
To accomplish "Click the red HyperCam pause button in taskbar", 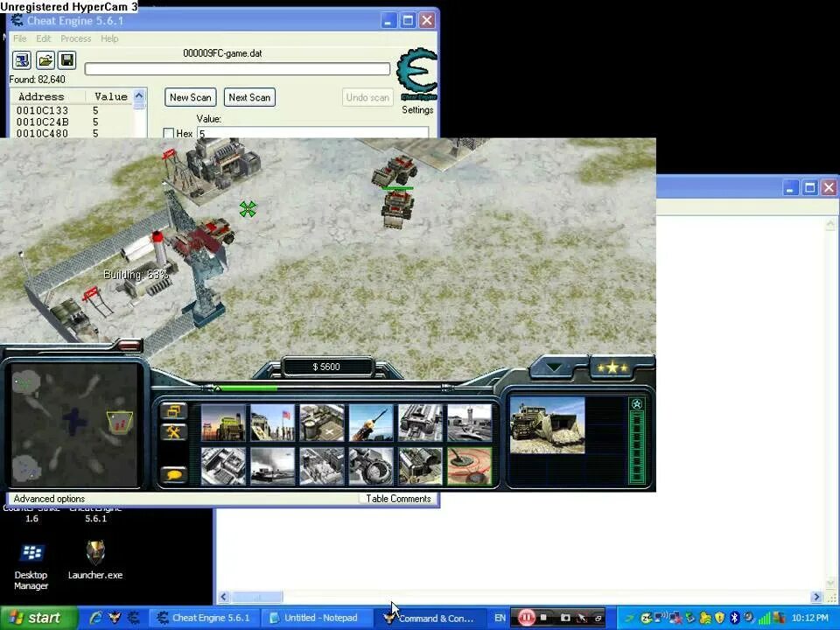I will [x=526, y=618].
